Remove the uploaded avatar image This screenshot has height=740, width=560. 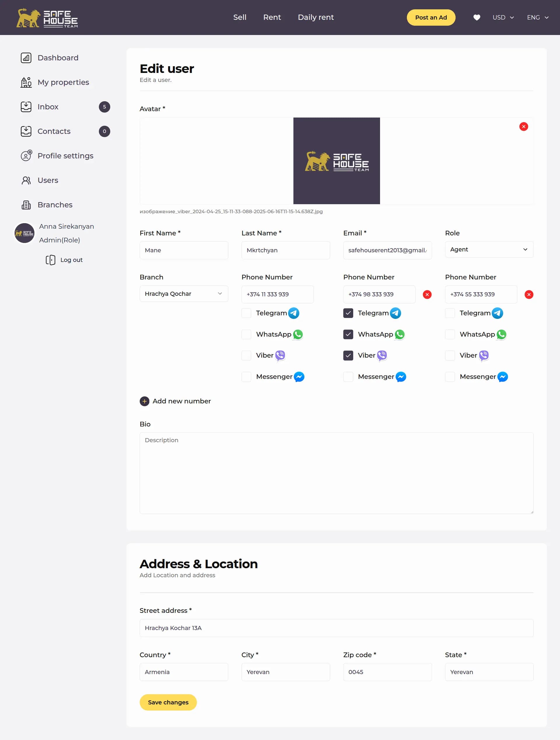click(x=524, y=127)
